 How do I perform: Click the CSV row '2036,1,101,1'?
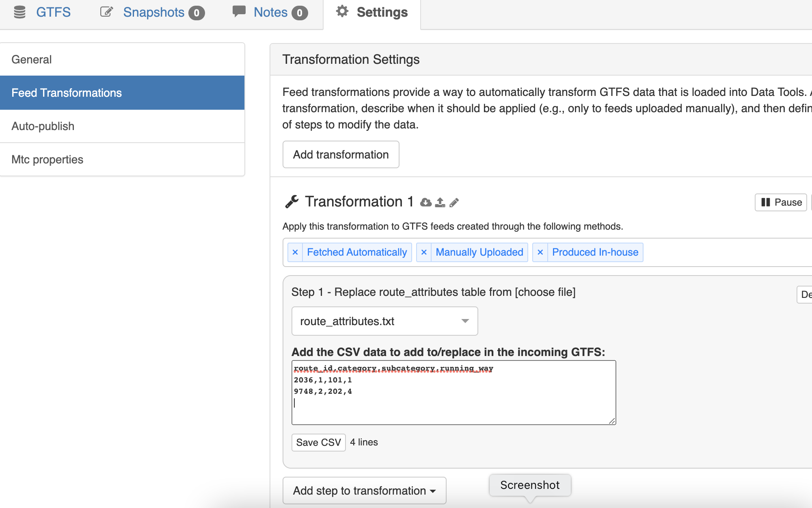pos(323,380)
